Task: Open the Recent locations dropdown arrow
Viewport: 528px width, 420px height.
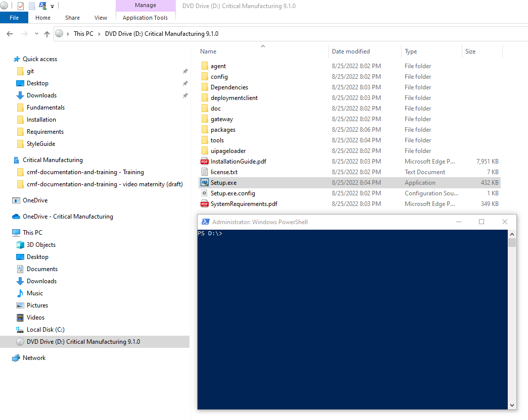Action: tap(36, 34)
